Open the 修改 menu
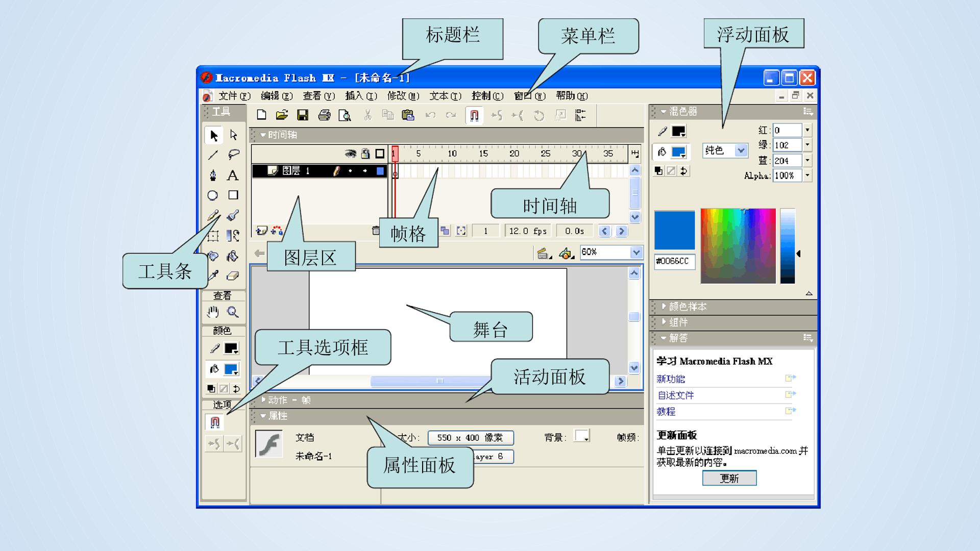Image resolution: width=980 pixels, height=551 pixels. tap(403, 96)
